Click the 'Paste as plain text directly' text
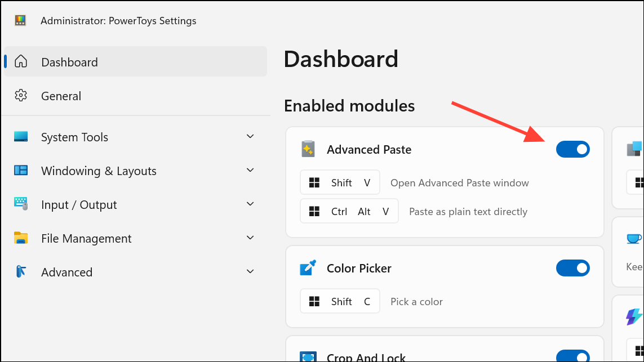This screenshot has width=644, height=362. tap(468, 211)
